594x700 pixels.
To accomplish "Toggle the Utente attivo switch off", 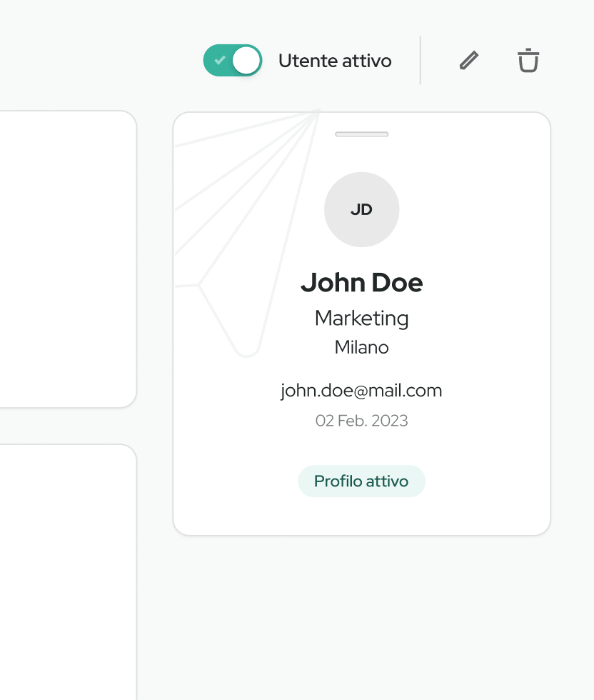I will (232, 61).
